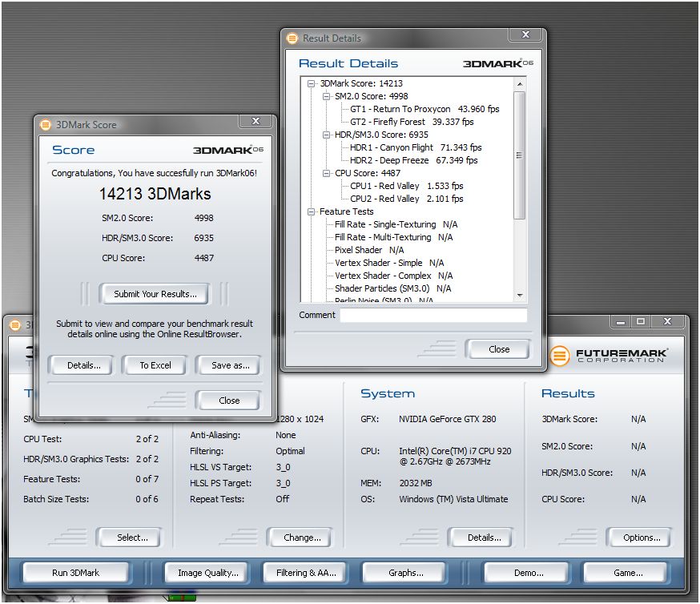700x604 pixels.
Task: Collapse the Feature Tests tree node
Action: [312, 211]
